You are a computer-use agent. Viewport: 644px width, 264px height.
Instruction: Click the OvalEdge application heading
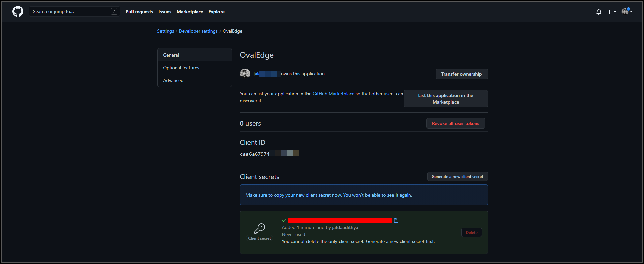pos(257,55)
